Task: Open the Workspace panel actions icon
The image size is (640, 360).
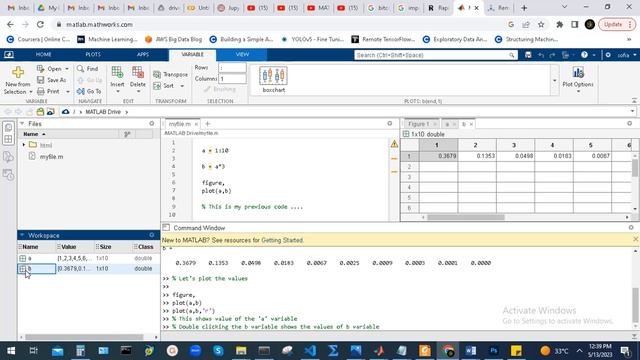Action: [152, 235]
